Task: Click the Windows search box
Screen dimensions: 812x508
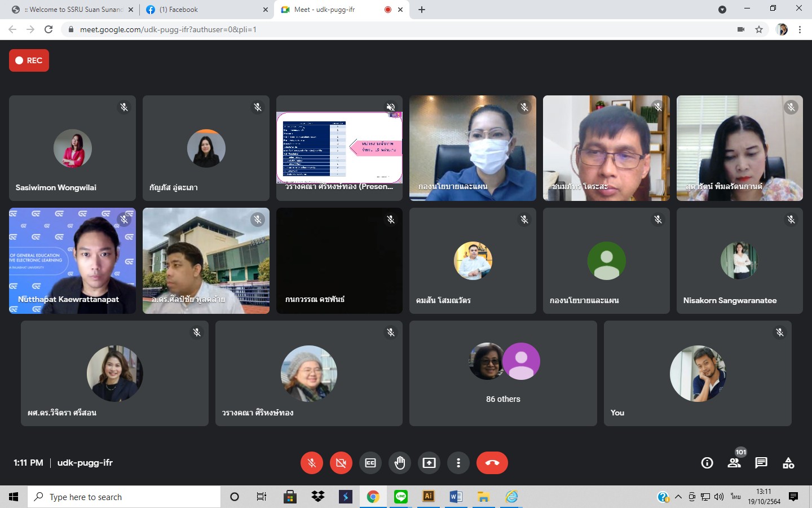Action: [x=124, y=497]
